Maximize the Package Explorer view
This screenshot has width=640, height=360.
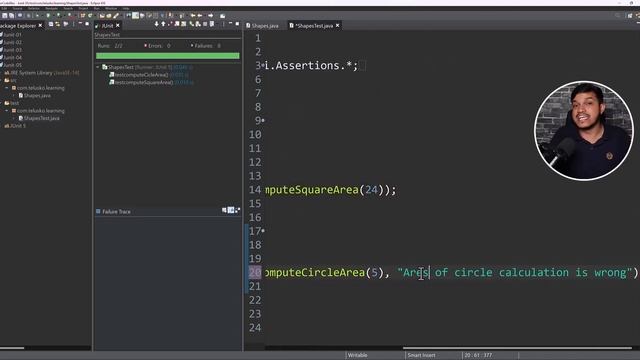click(x=87, y=24)
